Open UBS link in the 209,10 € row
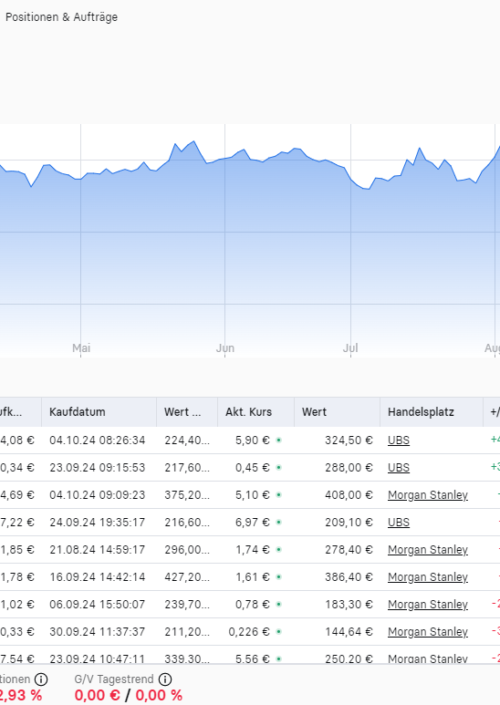 [x=399, y=522]
